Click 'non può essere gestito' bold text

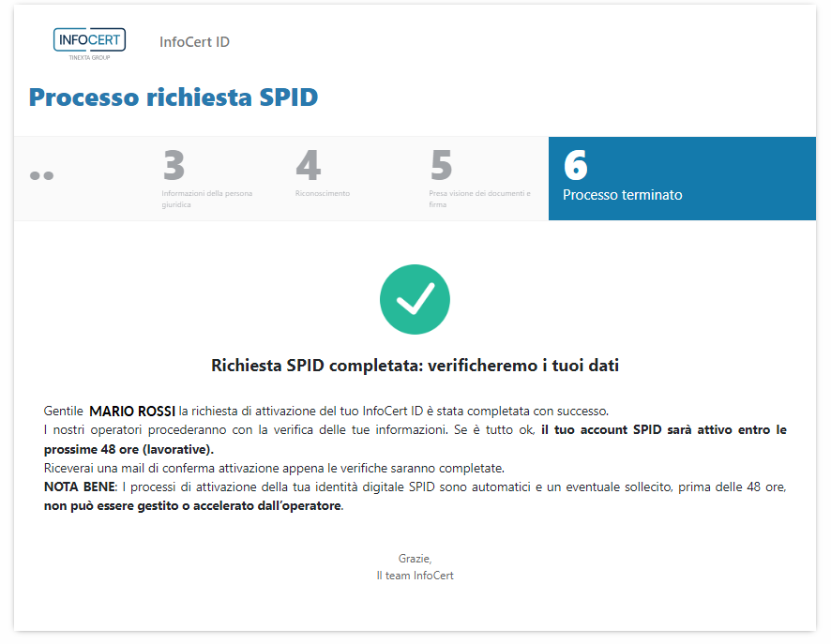point(192,506)
